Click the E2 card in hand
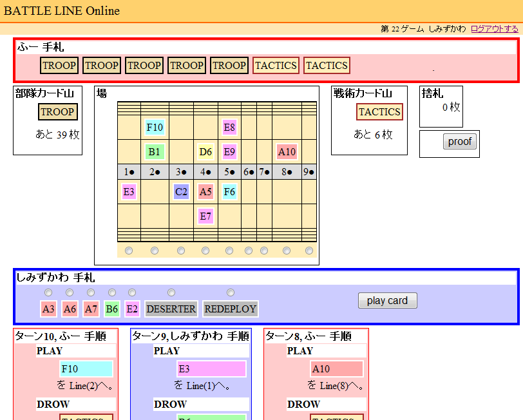Viewport: 523px width, 420px height. [x=132, y=309]
